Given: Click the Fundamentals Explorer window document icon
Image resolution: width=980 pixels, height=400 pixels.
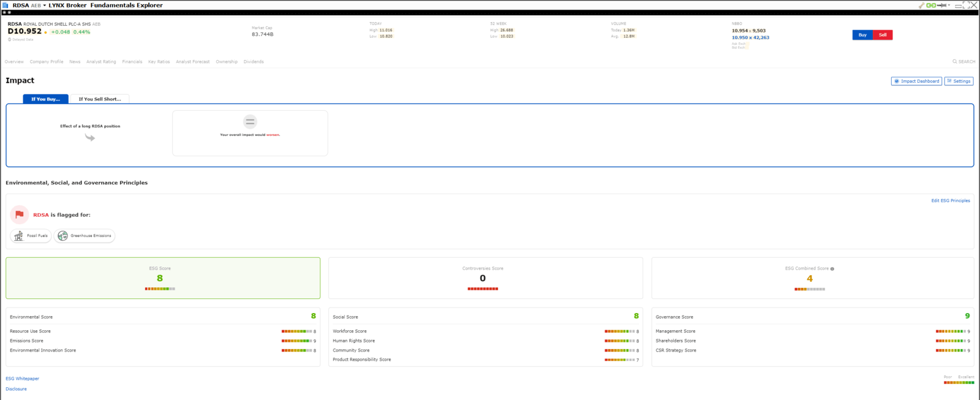Looking at the screenshot, I should pyautogui.click(x=5, y=5).
